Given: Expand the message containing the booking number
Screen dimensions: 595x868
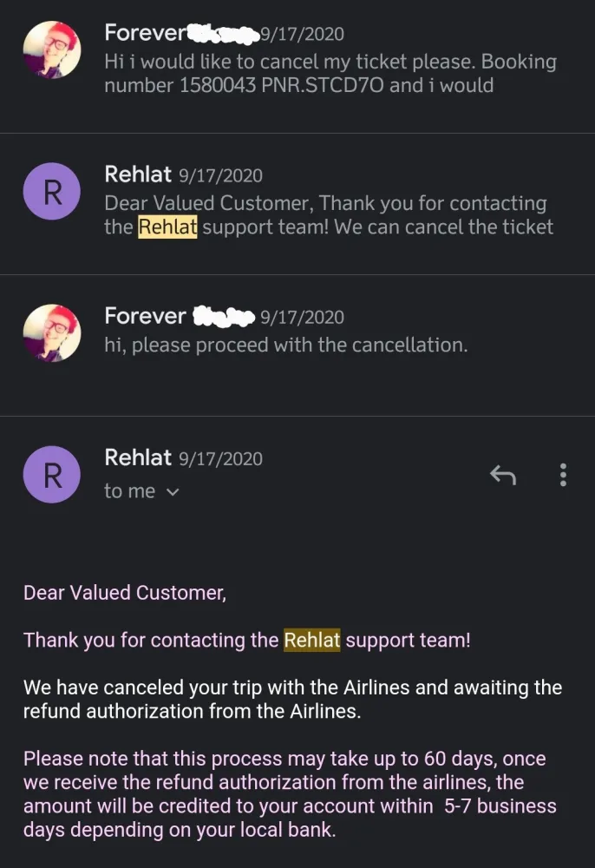Looking at the screenshot, I should 330,74.
